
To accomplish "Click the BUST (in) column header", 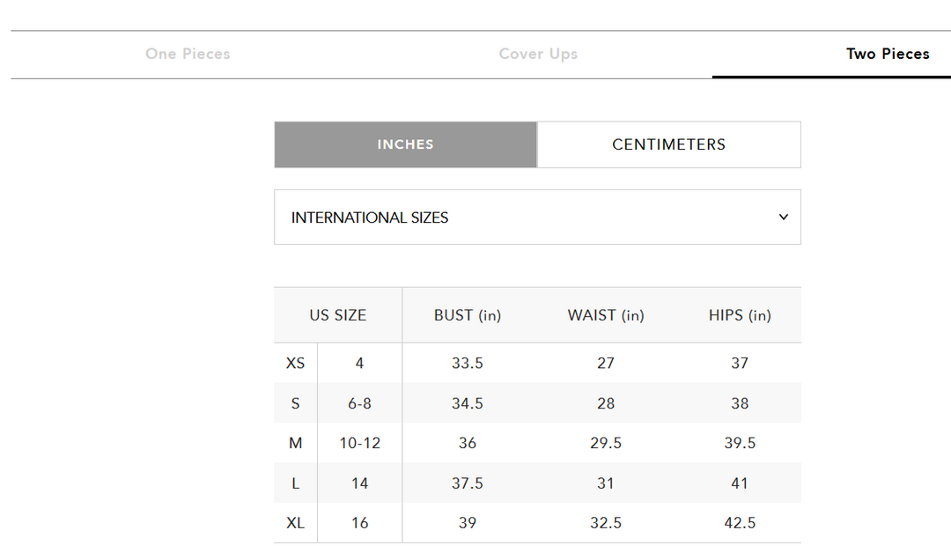I will pyautogui.click(x=467, y=315).
